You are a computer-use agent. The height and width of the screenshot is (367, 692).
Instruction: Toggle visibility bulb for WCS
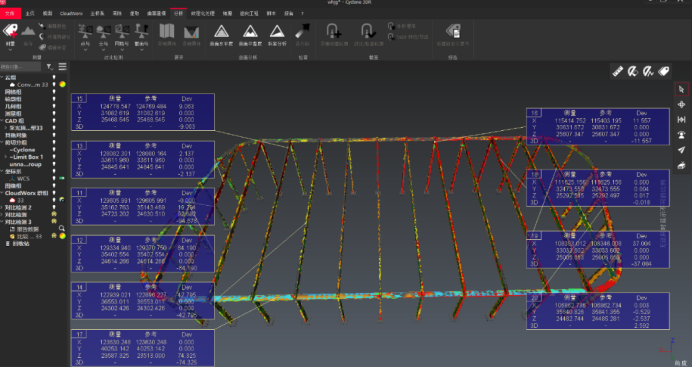54,178
